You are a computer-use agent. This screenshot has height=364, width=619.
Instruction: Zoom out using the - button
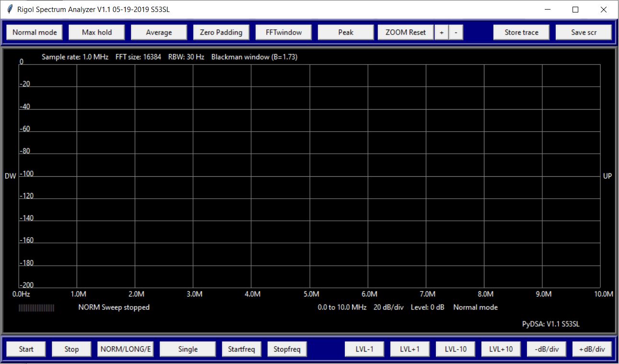455,32
